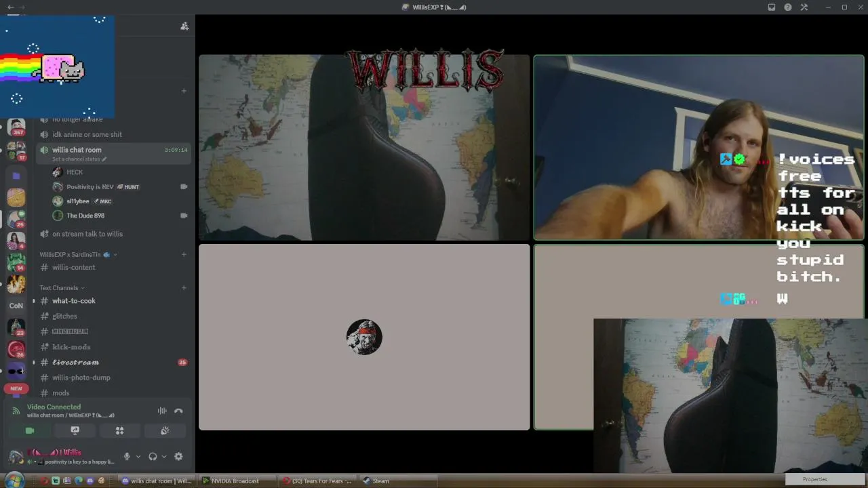Click the user avatar in the account panel

(16, 457)
